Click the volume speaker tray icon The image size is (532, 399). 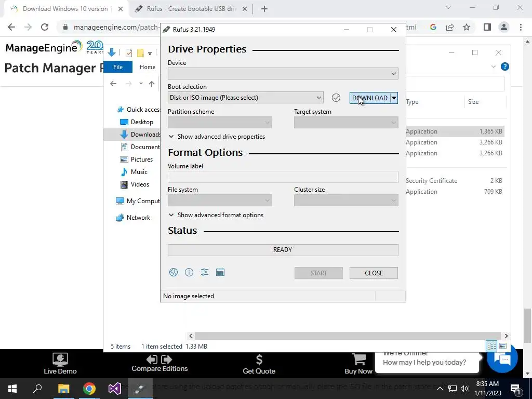click(x=464, y=389)
